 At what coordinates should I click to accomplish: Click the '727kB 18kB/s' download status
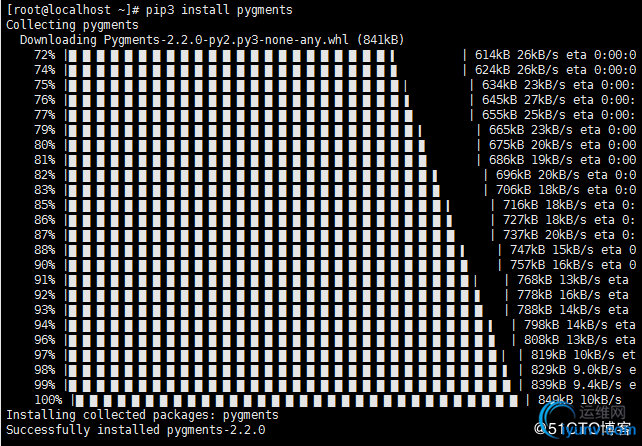tap(544, 220)
